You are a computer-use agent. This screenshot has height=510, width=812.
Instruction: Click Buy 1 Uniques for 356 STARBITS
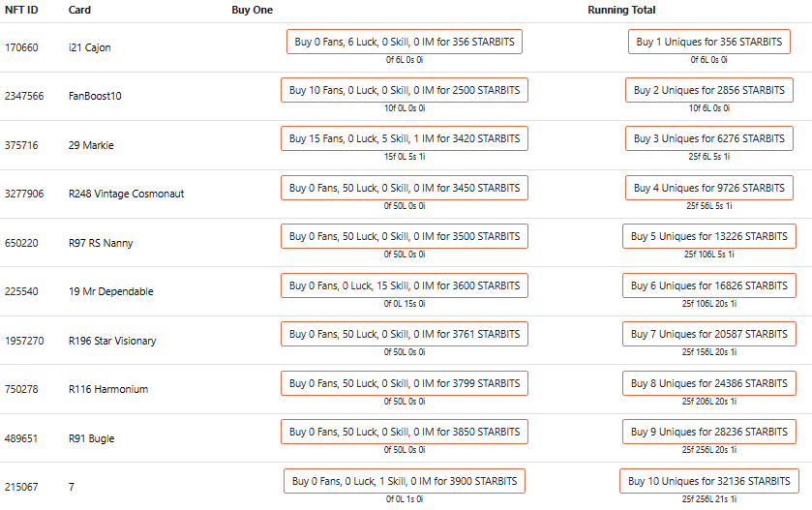709,42
